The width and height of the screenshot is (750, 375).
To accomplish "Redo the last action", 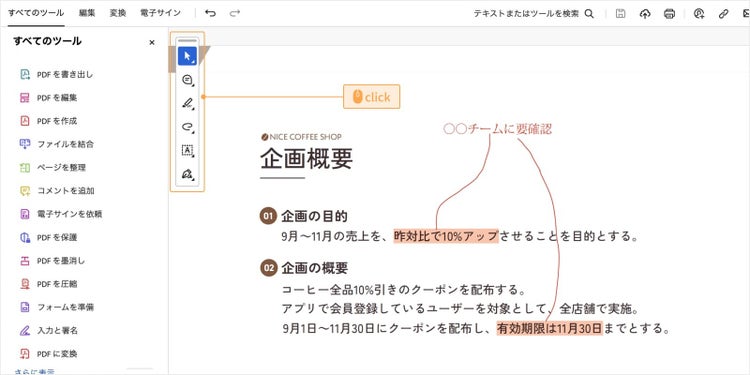I will tap(234, 13).
